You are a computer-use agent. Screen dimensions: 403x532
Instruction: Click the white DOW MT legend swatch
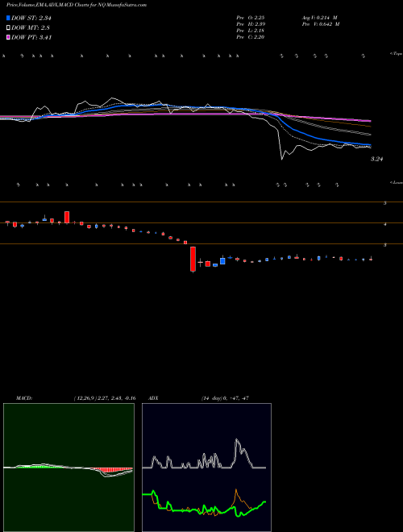pos(9,27)
